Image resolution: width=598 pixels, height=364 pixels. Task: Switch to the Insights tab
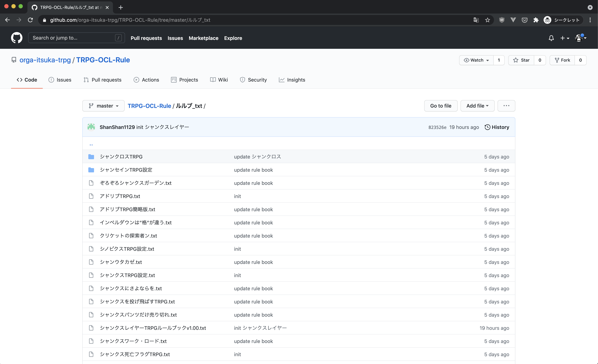[x=292, y=80]
